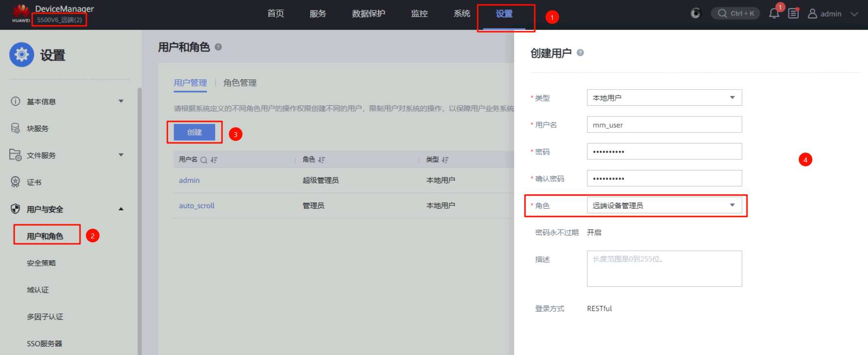The width and height of the screenshot is (868, 355).
Task: Go to 数据保护 in the top menu
Action: pos(368,14)
